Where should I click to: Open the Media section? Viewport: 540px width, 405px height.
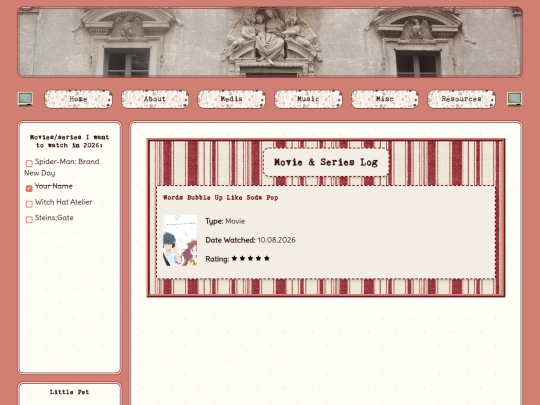[231, 99]
